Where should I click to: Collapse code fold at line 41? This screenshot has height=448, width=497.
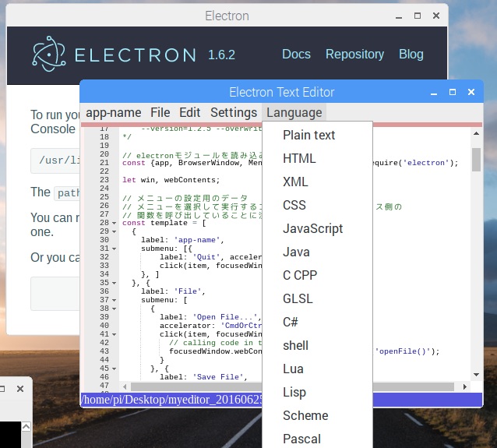pos(114,334)
